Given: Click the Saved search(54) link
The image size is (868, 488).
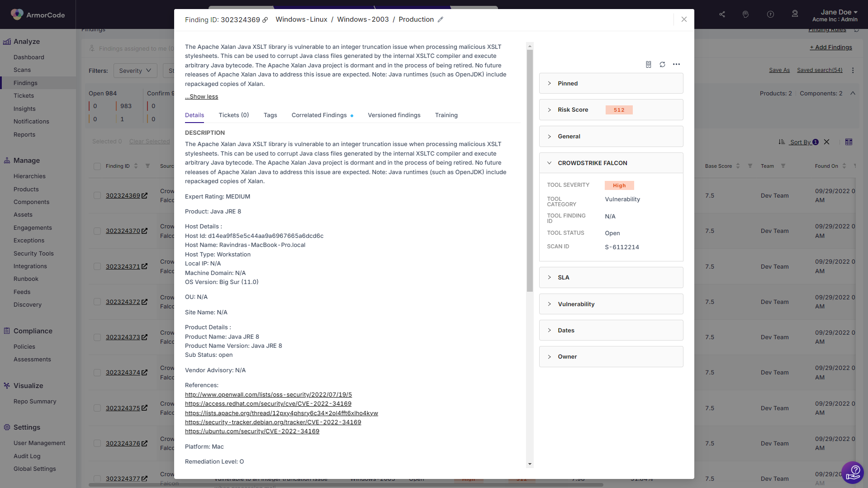Looking at the screenshot, I should pos(820,70).
